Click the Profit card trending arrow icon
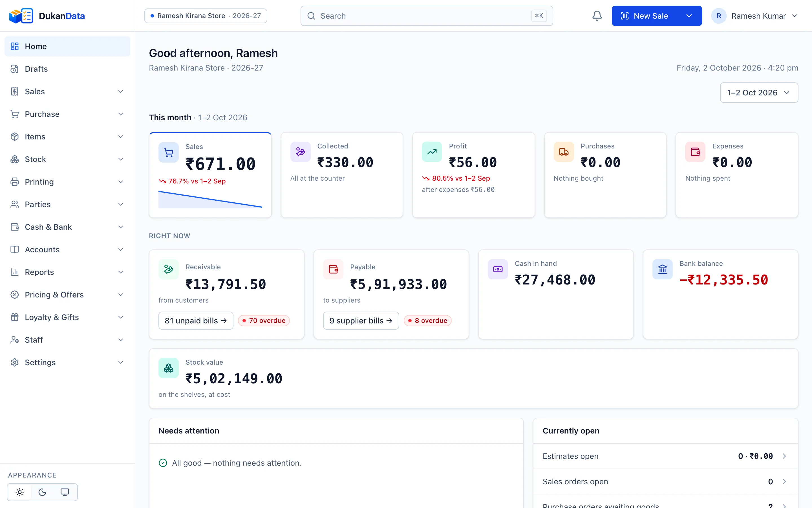The height and width of the screenshot is (508, 812). pos(432,152)
